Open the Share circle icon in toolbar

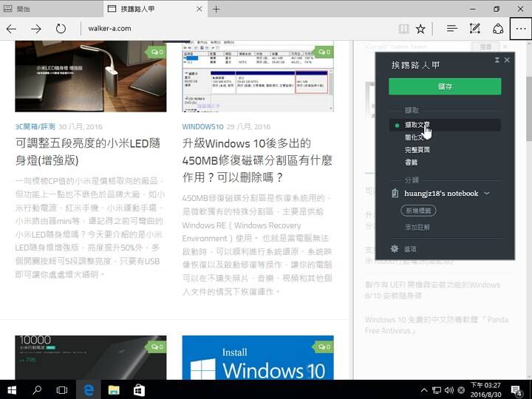click(x=498, y=29)
